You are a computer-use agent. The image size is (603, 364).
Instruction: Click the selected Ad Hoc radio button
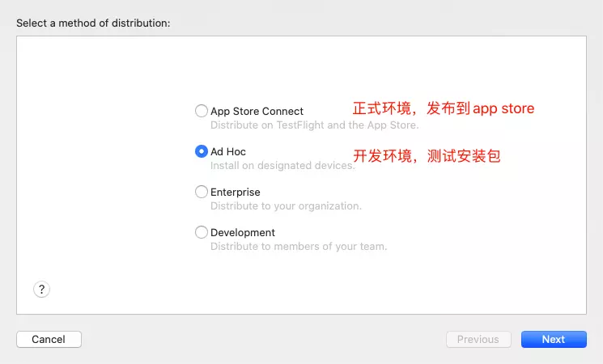pyautogui.click(x=202, y=151)
